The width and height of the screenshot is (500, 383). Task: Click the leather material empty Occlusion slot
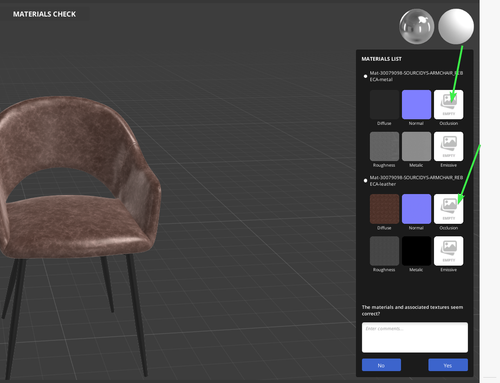[x=448, y=209]
